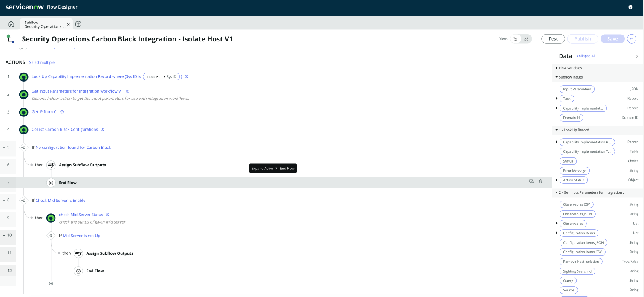Click the If branch icon at step 8

(24, 200)
